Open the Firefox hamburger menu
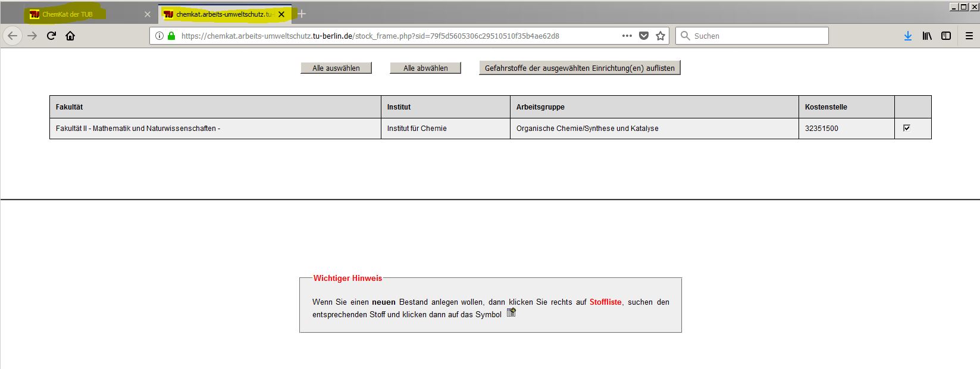This screenshot has height=369, width=980. point(969,36)
